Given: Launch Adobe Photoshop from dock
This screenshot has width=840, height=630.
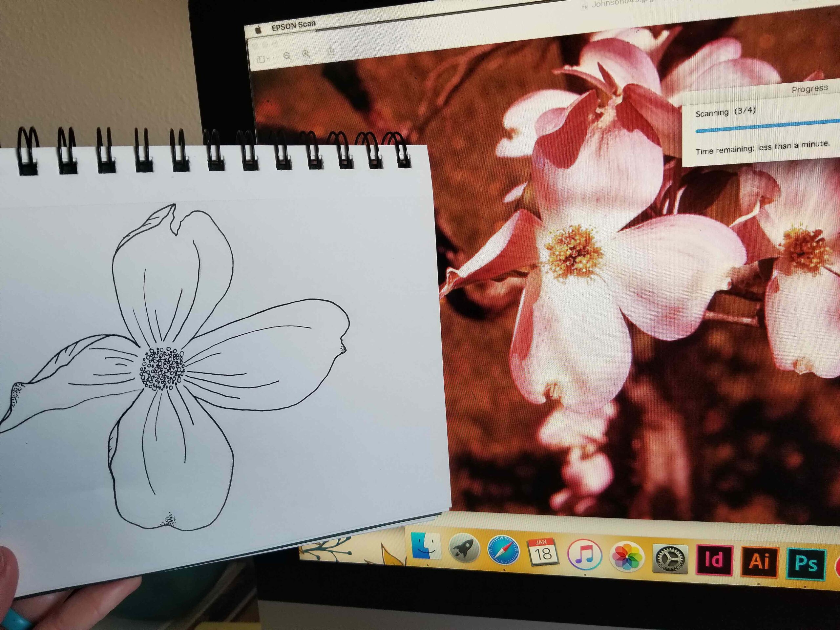Looking at the screenshot, I should click(x=806, y=564).
